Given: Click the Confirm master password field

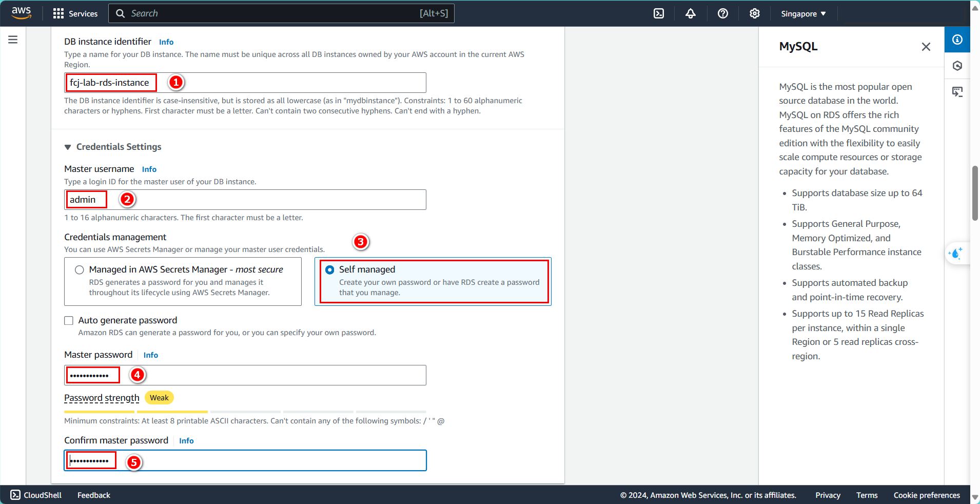Looking at the screenshot, I should coord(245,460).
